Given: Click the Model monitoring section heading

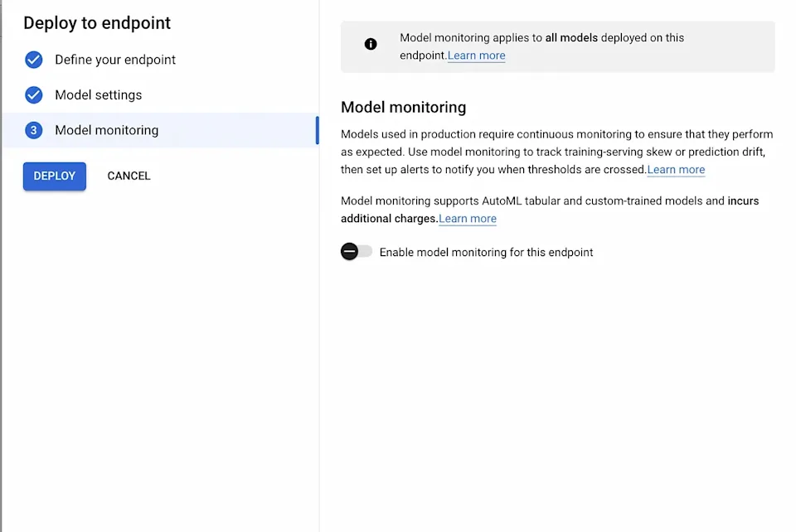Looking at the screenshot, I should [x=404, y=107].
